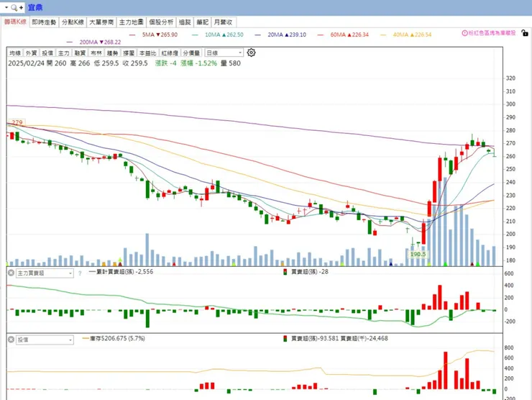Toggle the 本益比 overlay button
532x400 pixels.
coord(147,53)
